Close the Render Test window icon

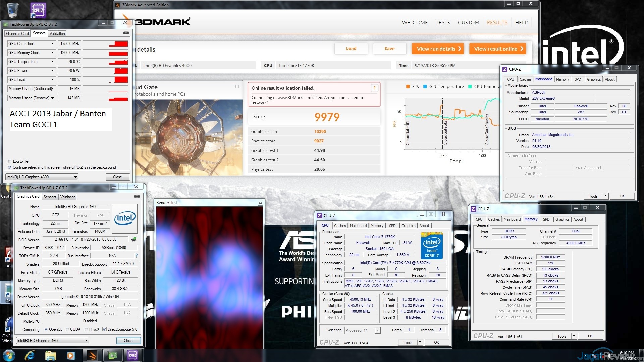pyautogui.click(x=260, y=203)
